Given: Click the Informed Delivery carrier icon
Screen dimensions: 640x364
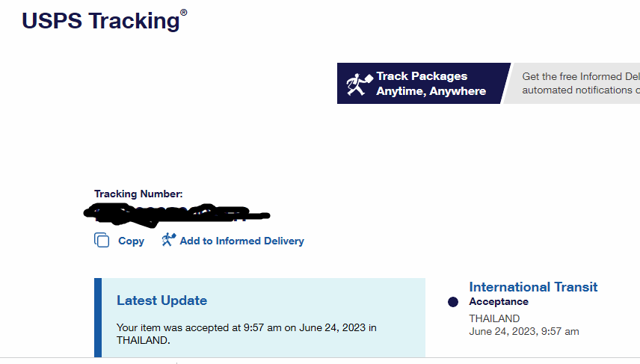Looking at the screenshot, I should 168,239.
